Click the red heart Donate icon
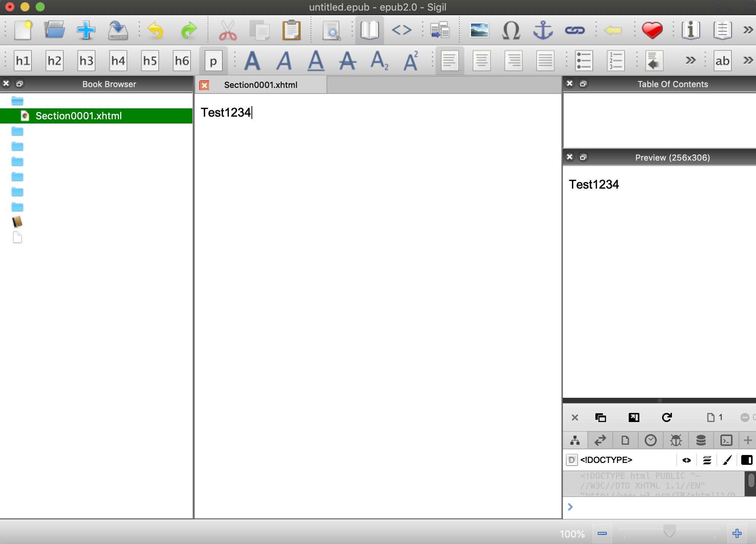756x544 pixels. click(x=652, y=30)
